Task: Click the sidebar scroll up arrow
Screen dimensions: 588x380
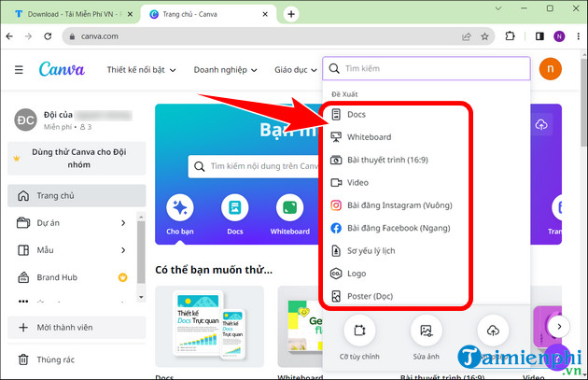Action: (x=141, y=217)
